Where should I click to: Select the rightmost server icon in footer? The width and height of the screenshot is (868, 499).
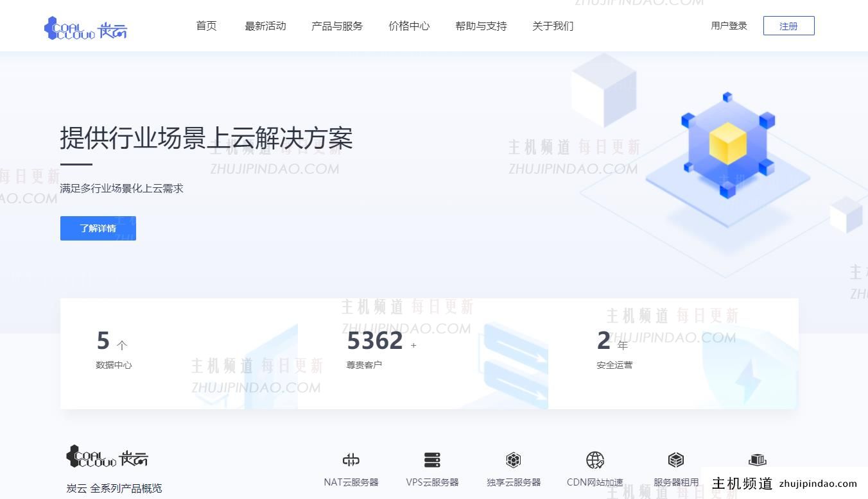757,459
